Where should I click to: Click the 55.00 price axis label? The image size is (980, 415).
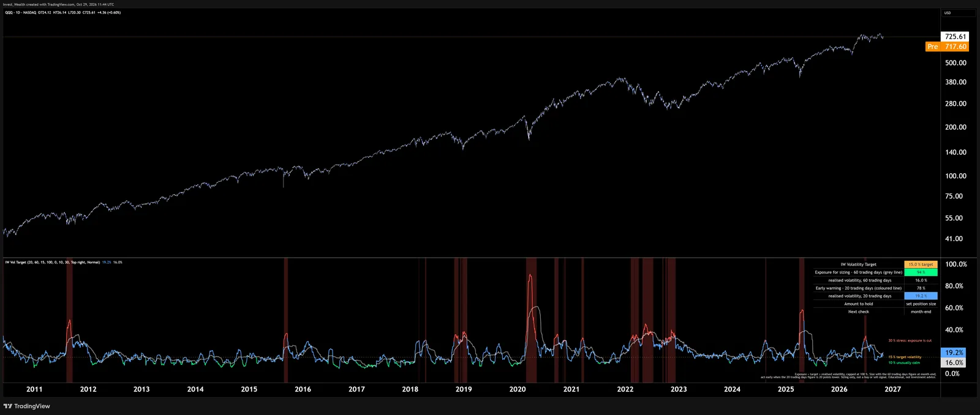click(954, 219)
